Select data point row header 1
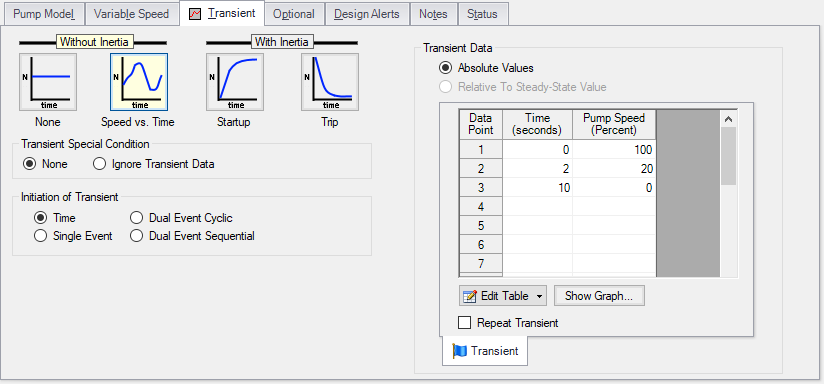Viewport: 824px width, 384px height. tap(481, 150)
